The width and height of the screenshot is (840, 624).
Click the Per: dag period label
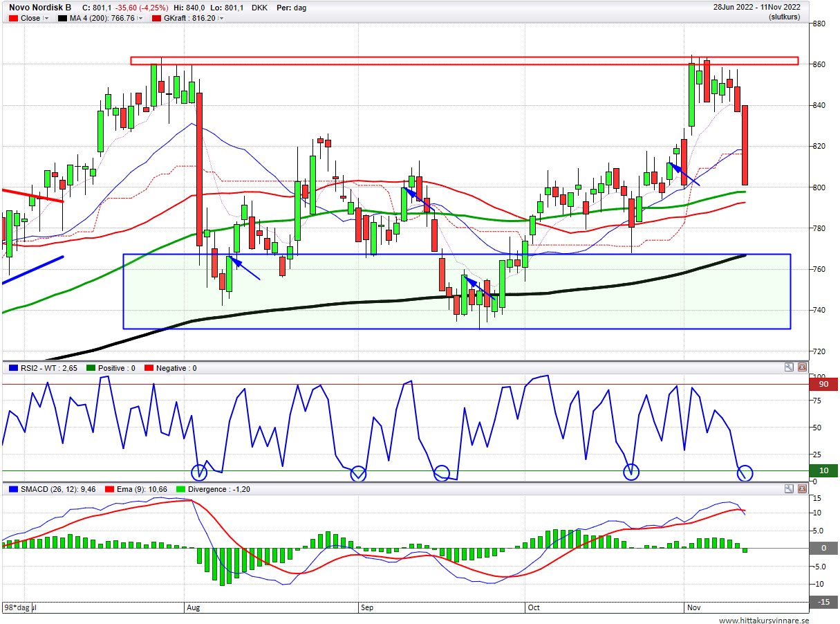pos(291,8)
